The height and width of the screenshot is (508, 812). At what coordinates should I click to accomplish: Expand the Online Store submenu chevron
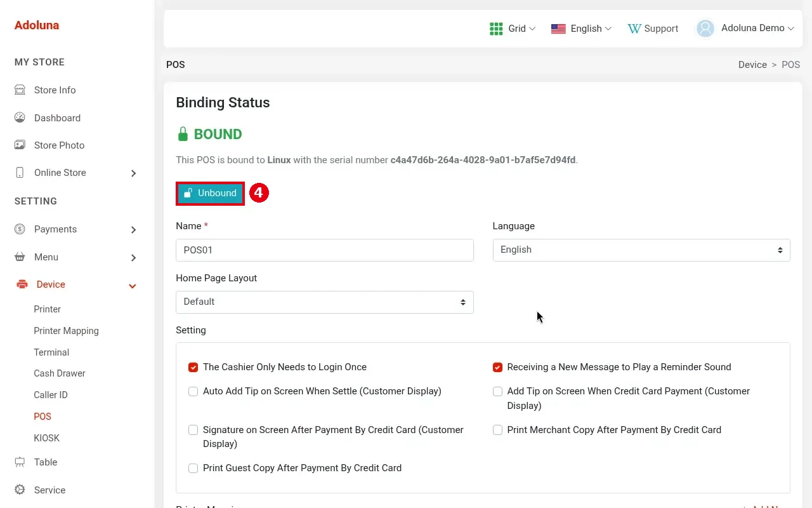(133, 173)
